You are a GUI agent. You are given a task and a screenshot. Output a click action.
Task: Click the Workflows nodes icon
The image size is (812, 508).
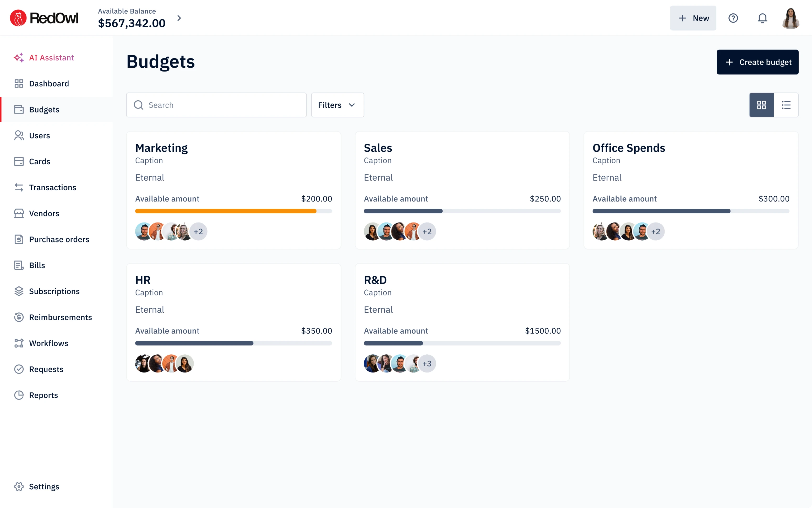(19, 343)
